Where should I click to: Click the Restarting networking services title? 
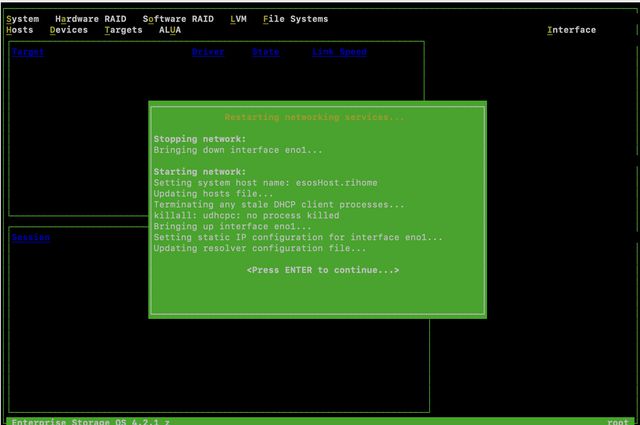pos(314,118)
